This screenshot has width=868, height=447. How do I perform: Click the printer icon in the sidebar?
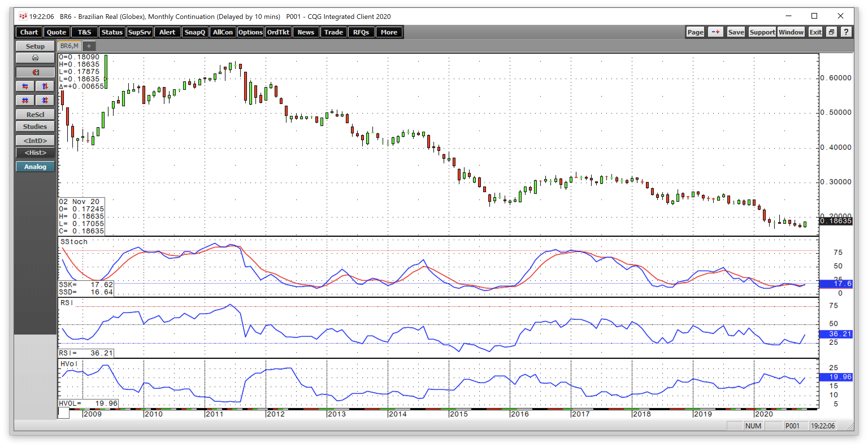(x=35, y=58)
